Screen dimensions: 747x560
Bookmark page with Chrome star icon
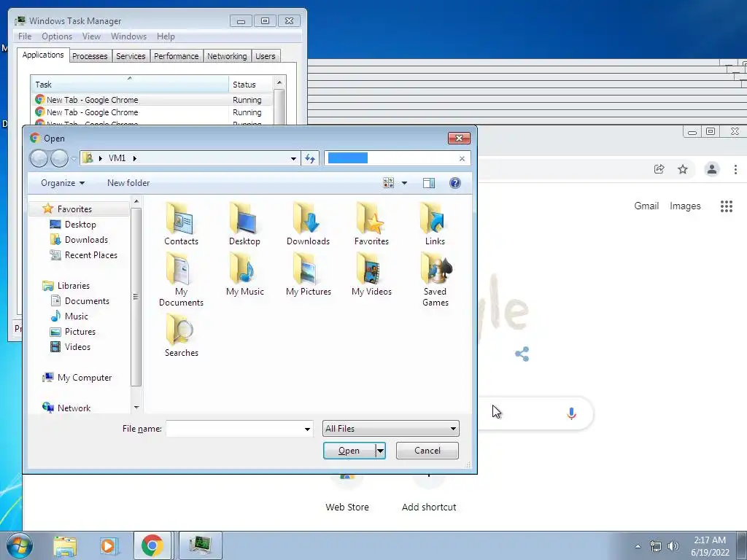click(683, 169)
